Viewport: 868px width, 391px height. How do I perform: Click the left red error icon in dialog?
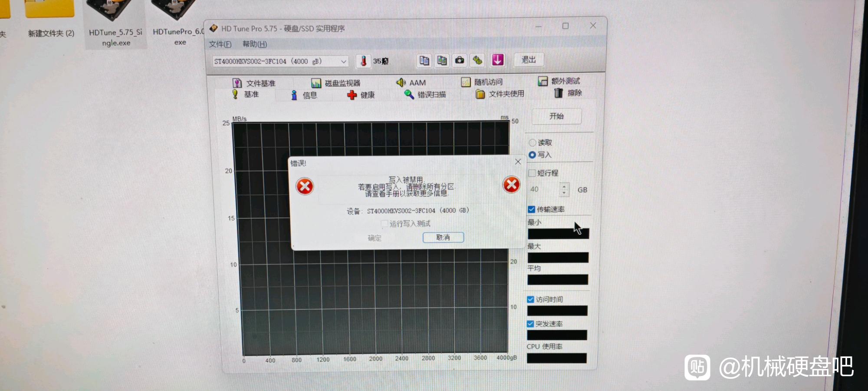(x=305, y=186)
